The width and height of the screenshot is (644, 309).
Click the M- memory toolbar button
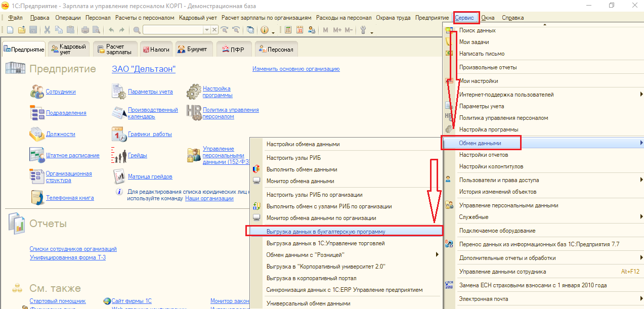pyautogui.click(x=349, y=30)
